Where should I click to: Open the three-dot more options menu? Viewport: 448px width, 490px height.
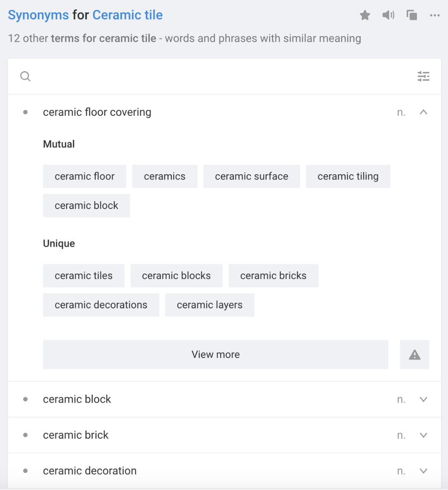(435, 15)
